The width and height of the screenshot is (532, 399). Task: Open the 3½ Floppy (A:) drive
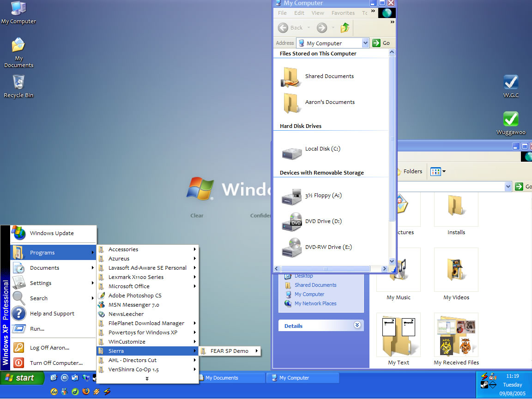[292, 196]
